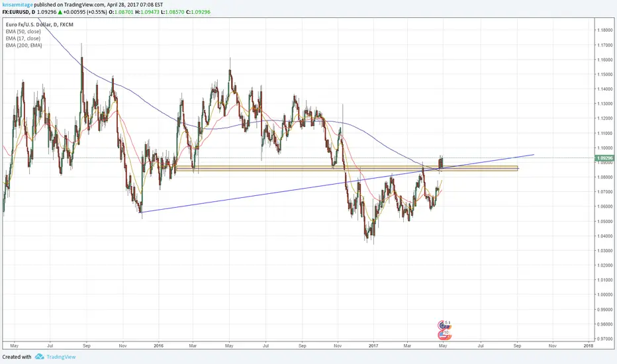Click the 2016 label on time axis
Image resolution: width=617 pixels, height=364 pixels.
click(159, 346)
